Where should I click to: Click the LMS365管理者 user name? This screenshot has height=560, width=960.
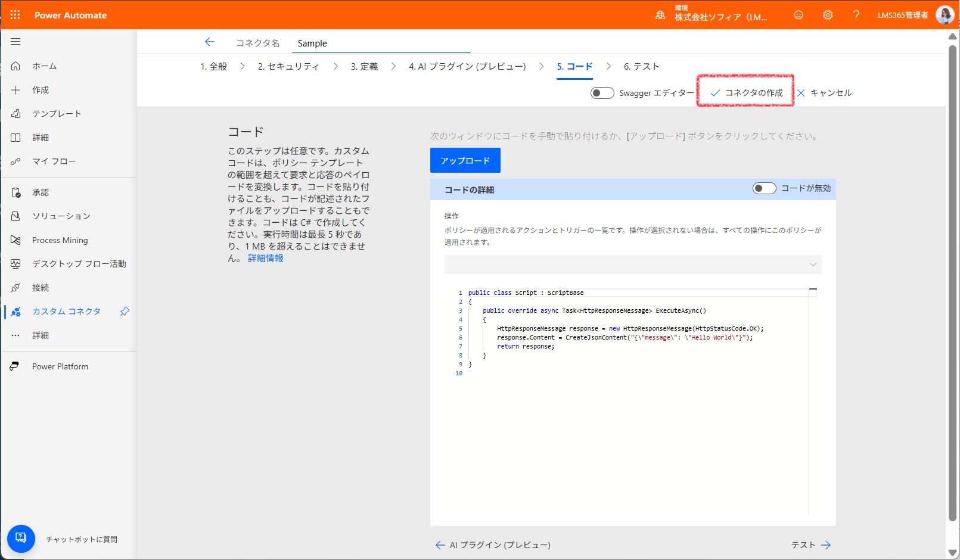903,15
